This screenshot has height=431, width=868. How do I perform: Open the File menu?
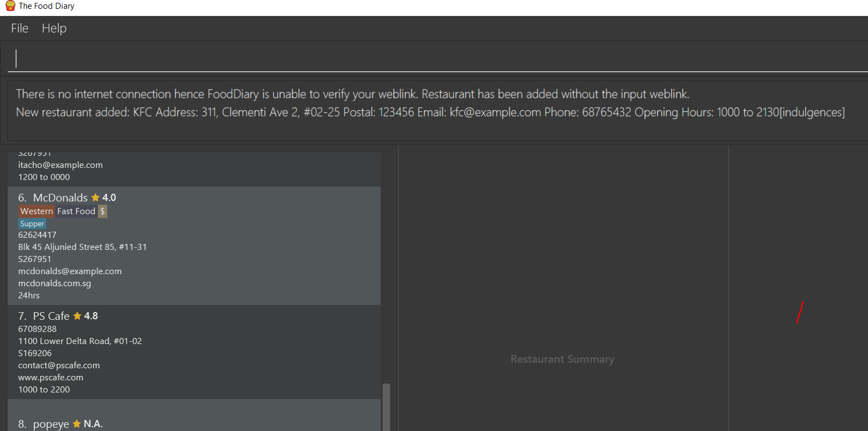click(20, 28)
